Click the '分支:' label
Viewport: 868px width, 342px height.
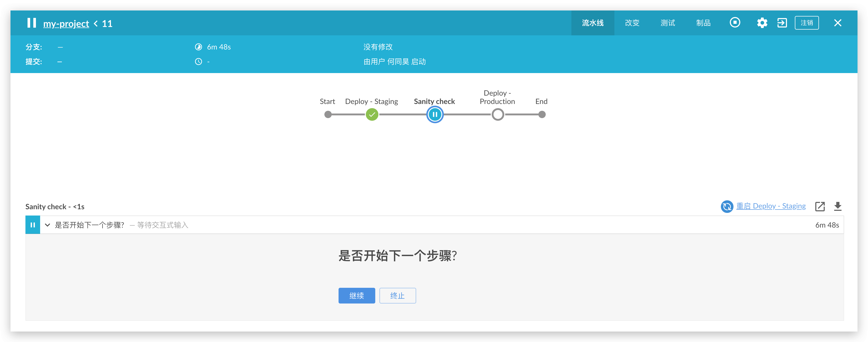34,47
